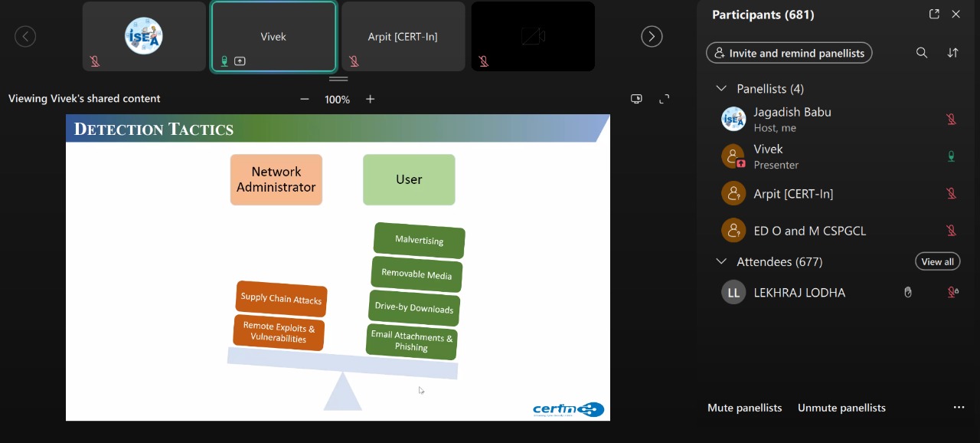This screenshot has height=443, width=980.
Task: Pop out the Participants panel
Action: tap(934, 14)
